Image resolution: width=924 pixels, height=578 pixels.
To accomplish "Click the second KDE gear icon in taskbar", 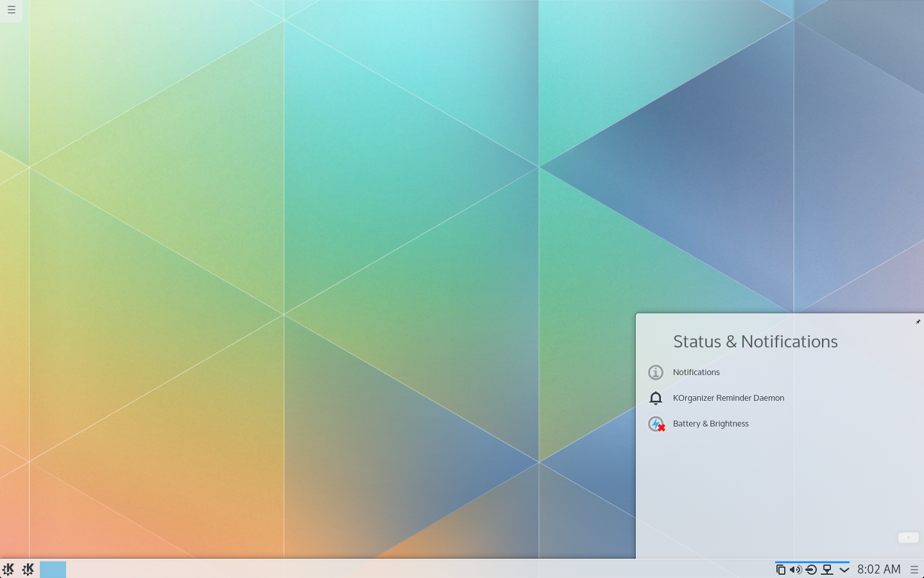I will coord(28,569).
